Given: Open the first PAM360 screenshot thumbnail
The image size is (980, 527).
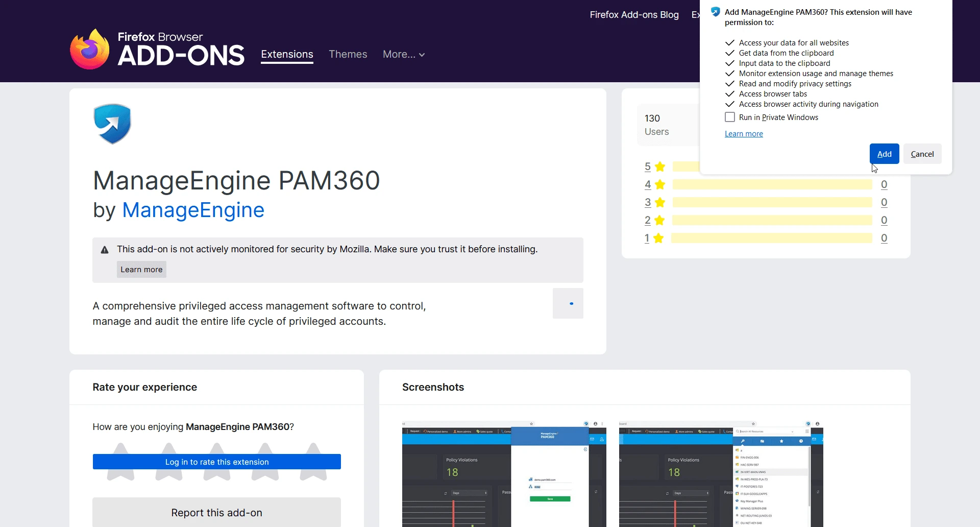Looking at the screenshot, I should [504, 473].
